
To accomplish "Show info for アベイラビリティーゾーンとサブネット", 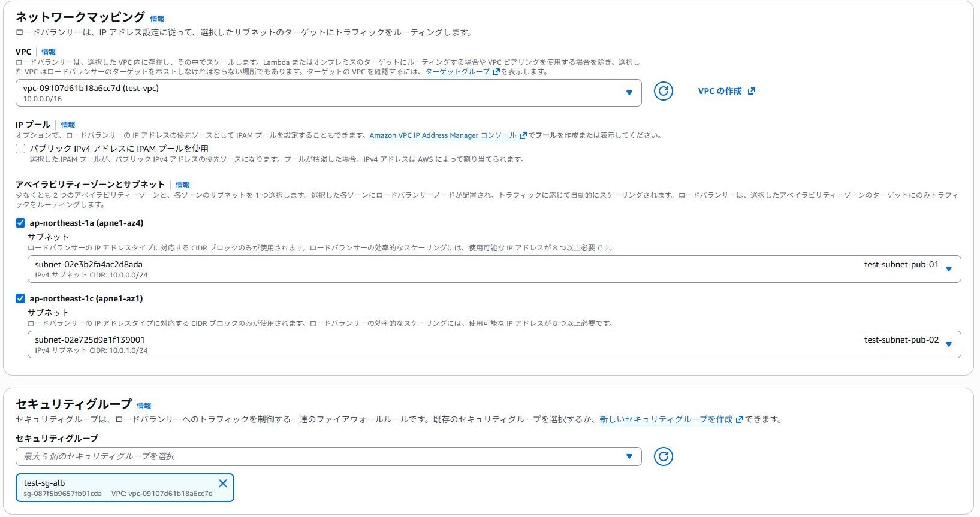I will coord(182,185).
